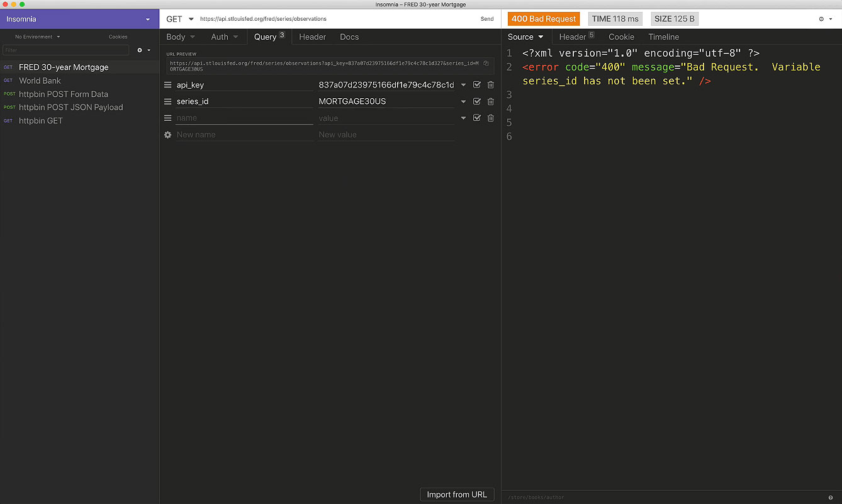
Task: Switch to the request Header tab
Action: coord(313,37)
